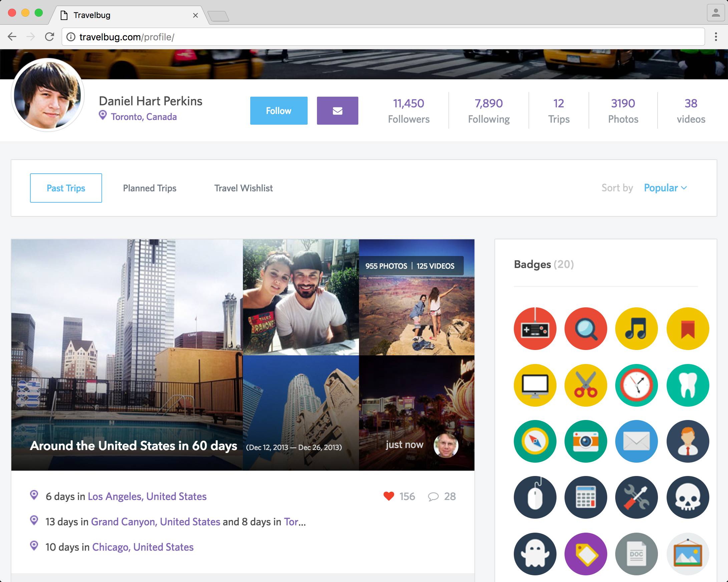Select the camera badge
728x582 pixels.
586,441
